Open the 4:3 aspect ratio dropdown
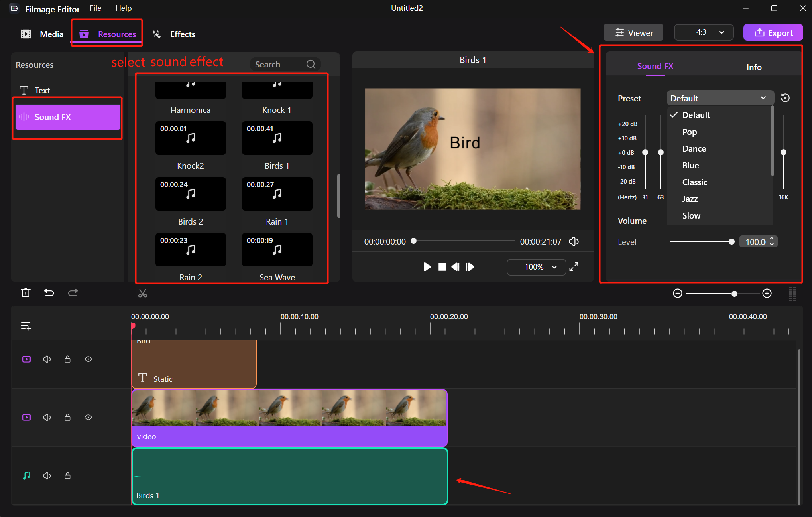 click(x=704, y=33)
